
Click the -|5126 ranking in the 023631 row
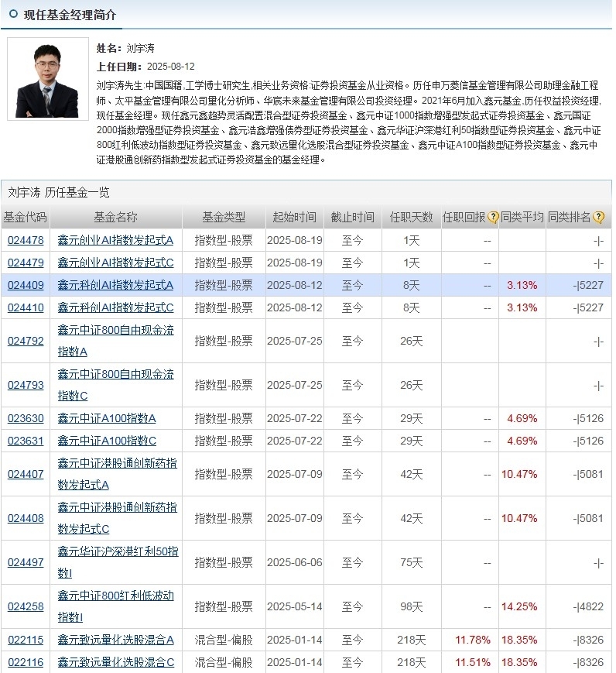coord(588,441)
